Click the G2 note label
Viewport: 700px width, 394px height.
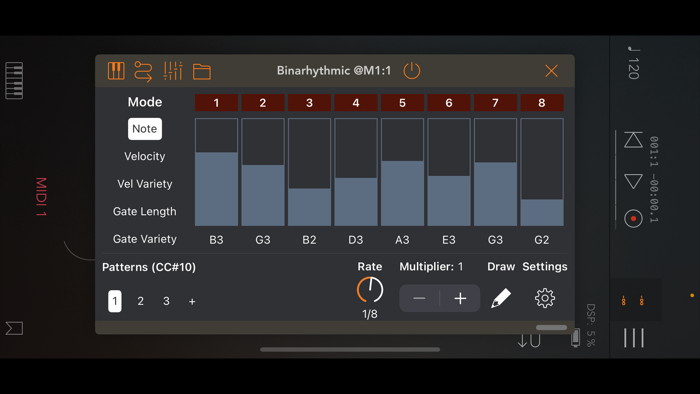542,240
